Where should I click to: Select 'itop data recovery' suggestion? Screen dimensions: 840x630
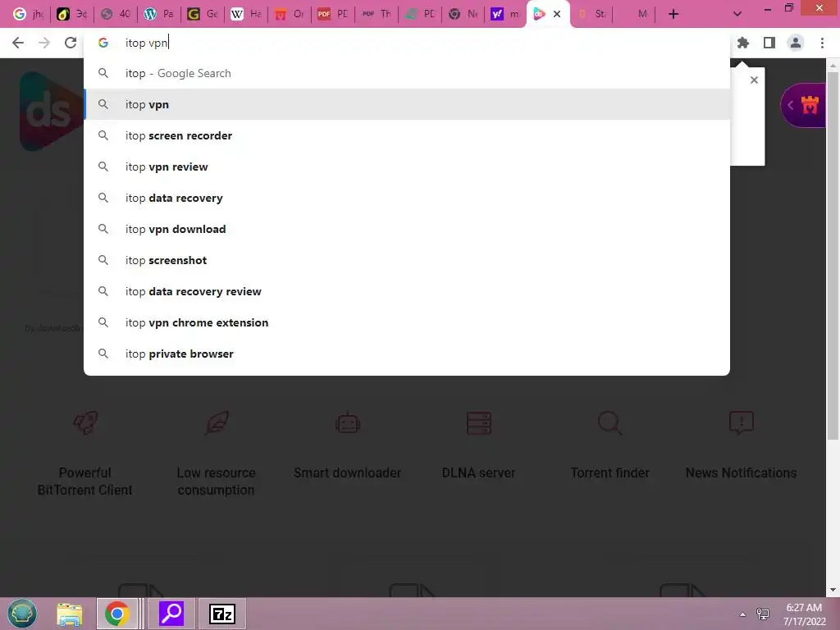pyautogui.click(x=407, y=198)
